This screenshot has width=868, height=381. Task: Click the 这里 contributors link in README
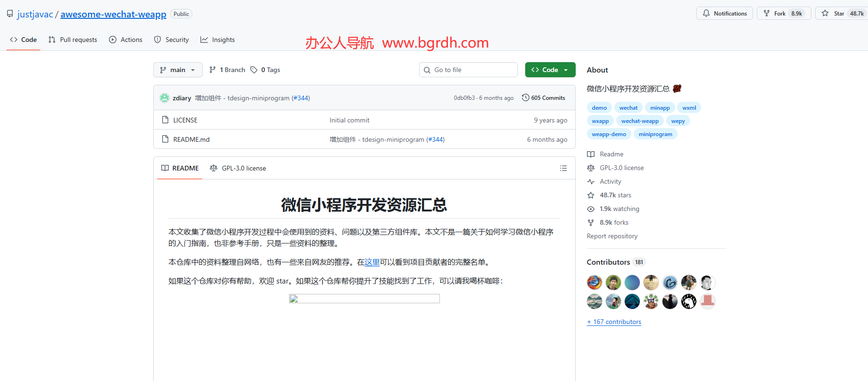tap(372, 262)
